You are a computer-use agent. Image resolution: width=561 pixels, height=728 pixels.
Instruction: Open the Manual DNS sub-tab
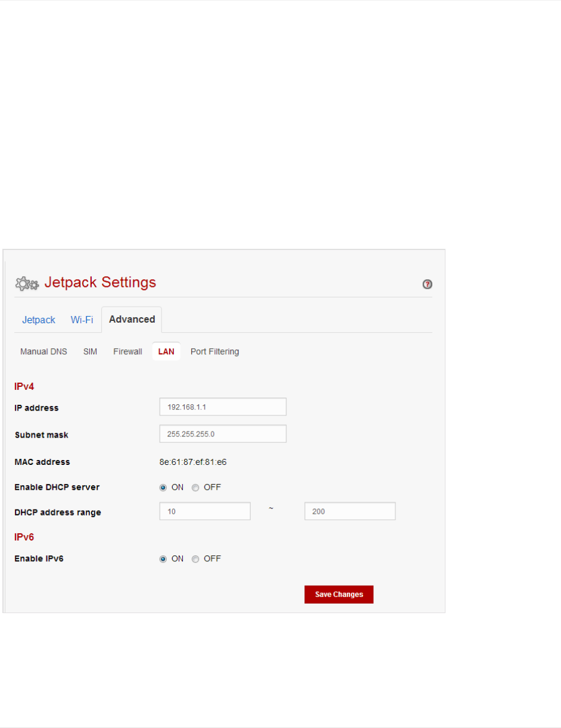pyautogui.click(x=43, y=352)
